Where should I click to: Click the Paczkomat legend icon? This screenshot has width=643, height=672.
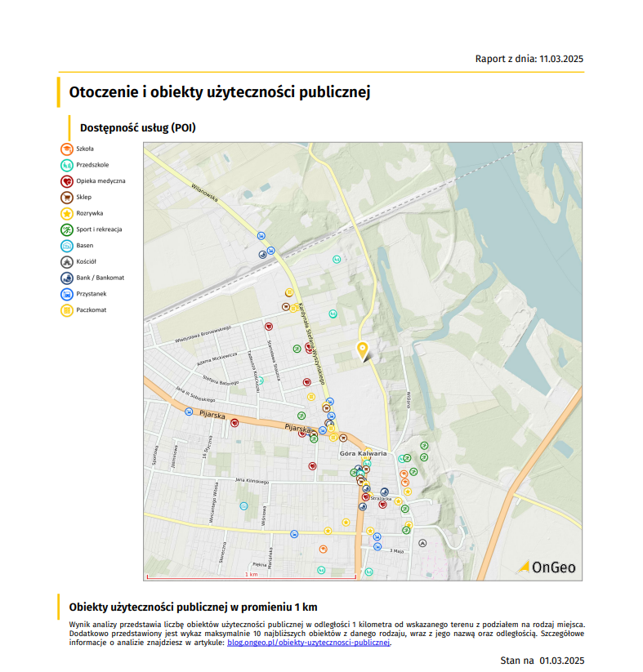point(67,310)
